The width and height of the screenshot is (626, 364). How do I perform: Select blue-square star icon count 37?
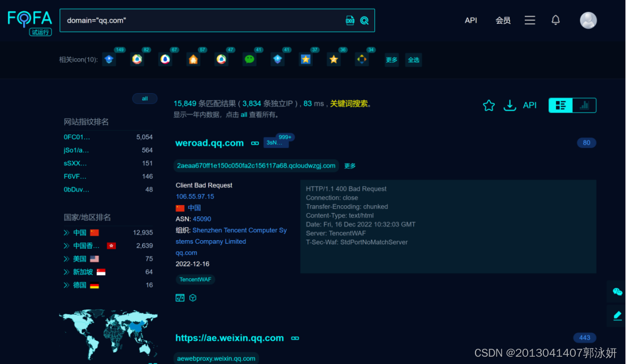[306, 59]
